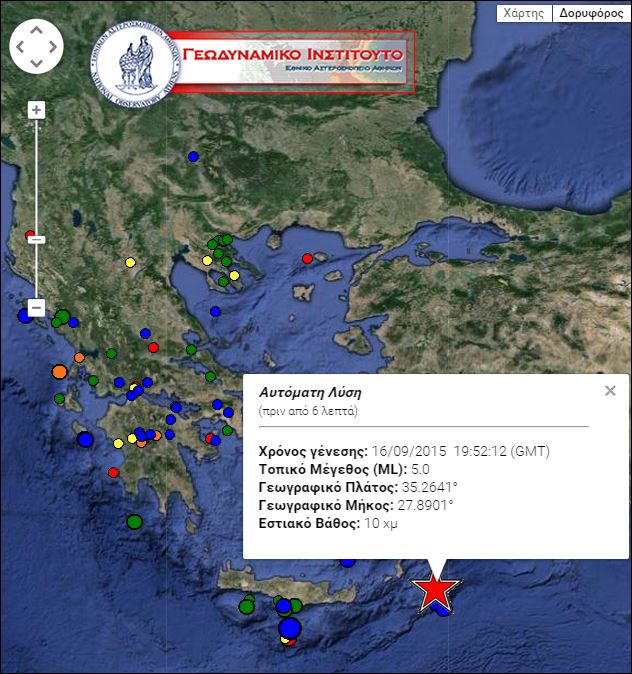This screenshot has width=632, height=674.
Task: Select the green dot southwest of Crete
Action: [247, 607]
